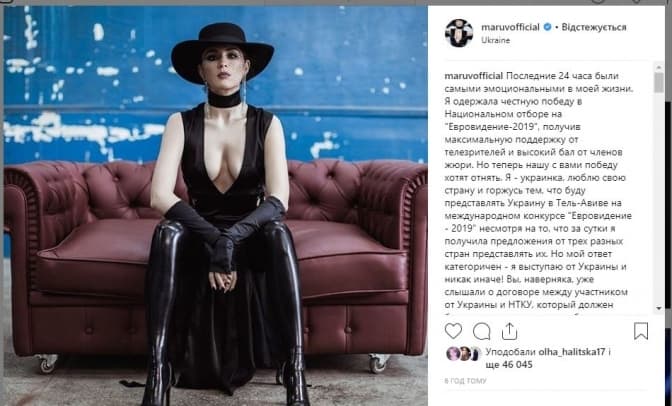Click the blue verified badge
This screenshot has width=672, height=406.
[547, 27]
